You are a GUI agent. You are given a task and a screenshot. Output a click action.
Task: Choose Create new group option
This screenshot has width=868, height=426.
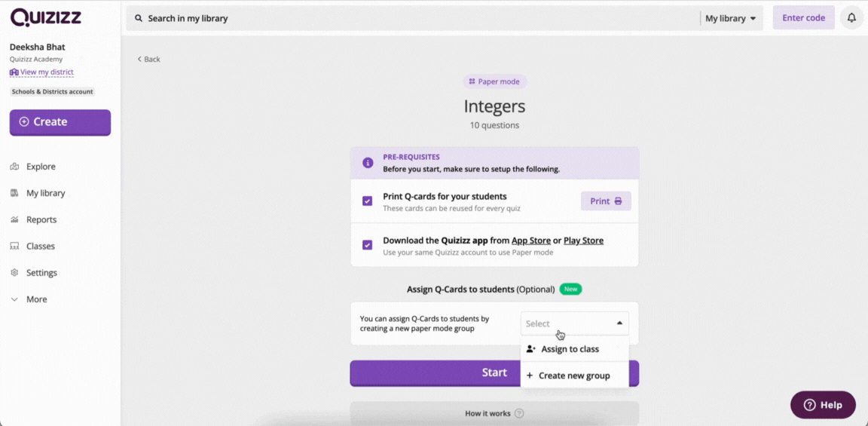(x=575, y=375)
